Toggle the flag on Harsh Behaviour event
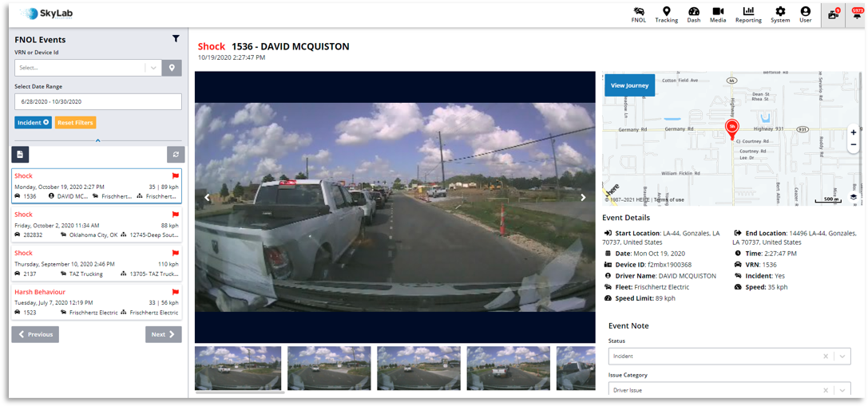868x406 pixels. (x=175, y=292)
